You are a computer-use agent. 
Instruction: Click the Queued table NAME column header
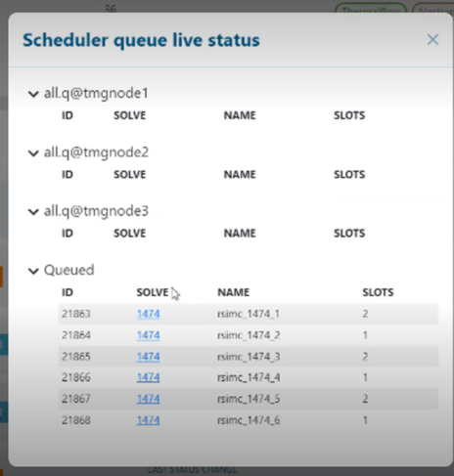tap(234, 292)
